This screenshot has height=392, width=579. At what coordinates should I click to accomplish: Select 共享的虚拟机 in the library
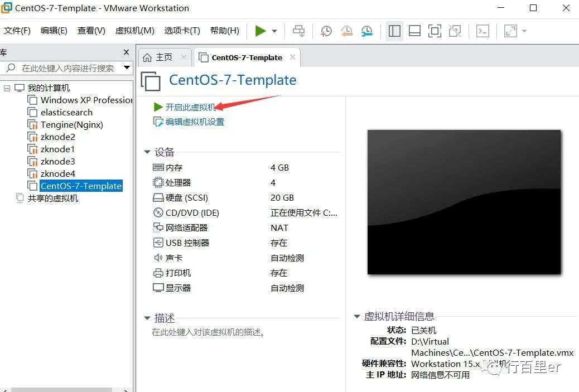(x=53, y=198)
